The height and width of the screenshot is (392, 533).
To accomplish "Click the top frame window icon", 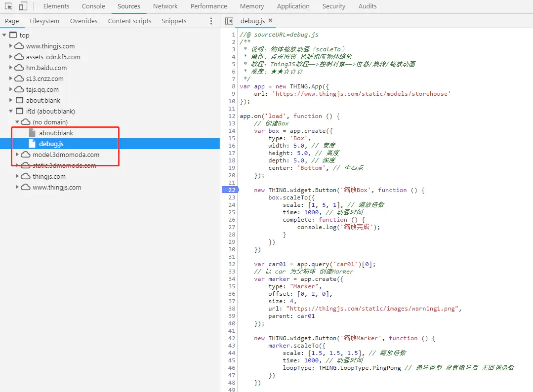I will pyautogui.click(x=13, y=35).
